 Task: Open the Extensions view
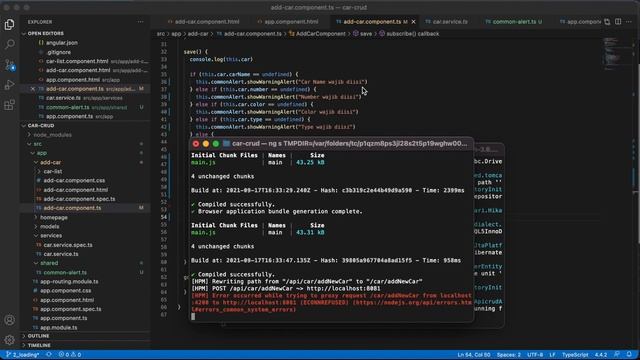[x=9, y=105]
